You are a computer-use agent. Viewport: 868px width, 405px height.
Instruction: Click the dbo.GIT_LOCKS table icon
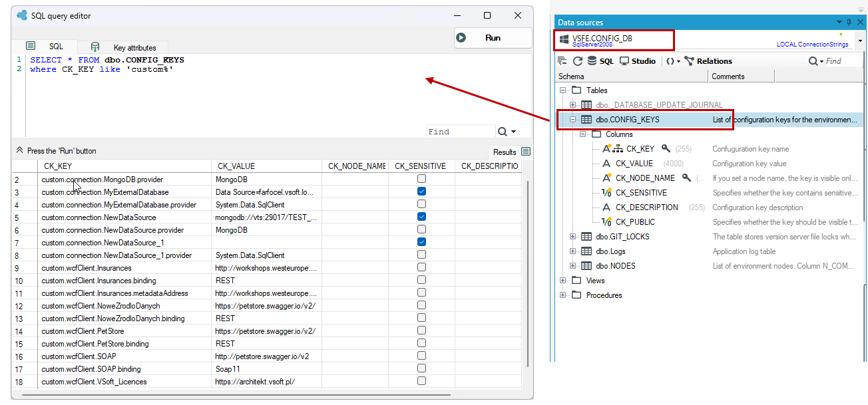coord(586,237)
